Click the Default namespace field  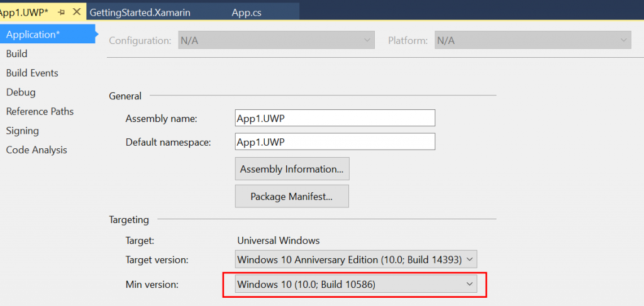[335, 142]
